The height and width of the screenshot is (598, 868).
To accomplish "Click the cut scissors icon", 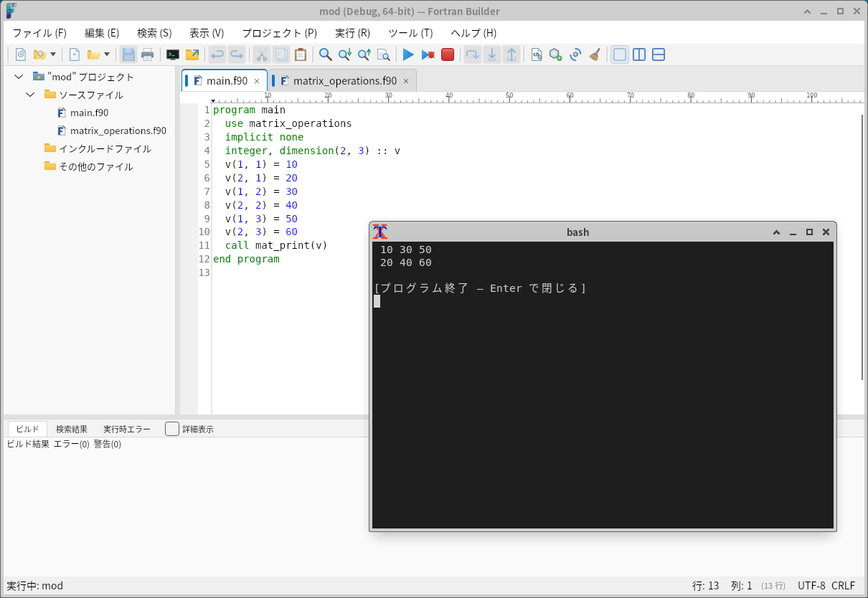I will tap(262, 54).
